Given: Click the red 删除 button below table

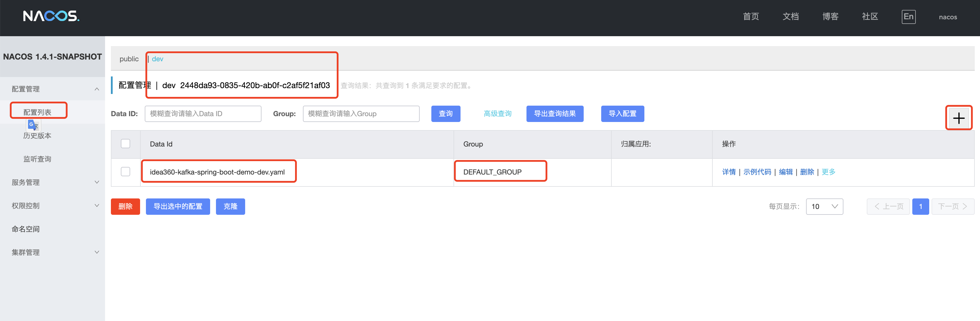Looking at the screenshot, I should coord(125,207).
